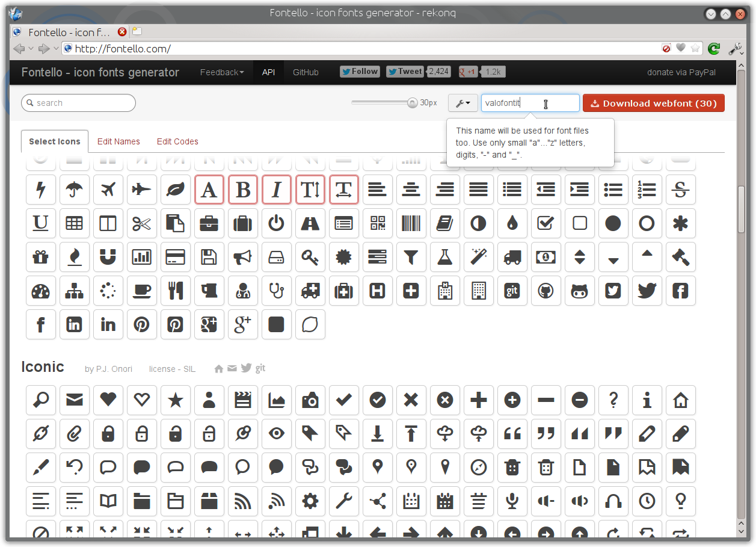Select the lightning bolt icon
Viewport: 756px width, 547px height.
(x=41, y=190)
